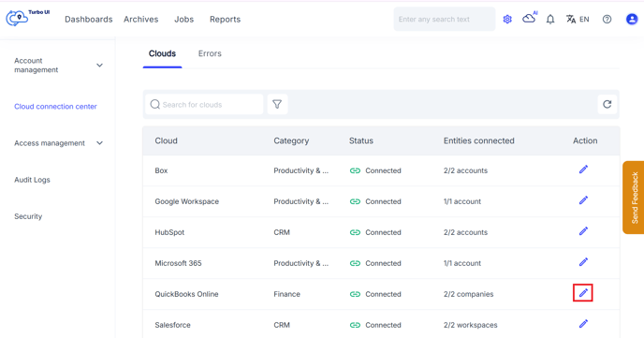644x338 pixels.
Task: Open Cloud connection center link
Action: point(55,107)
